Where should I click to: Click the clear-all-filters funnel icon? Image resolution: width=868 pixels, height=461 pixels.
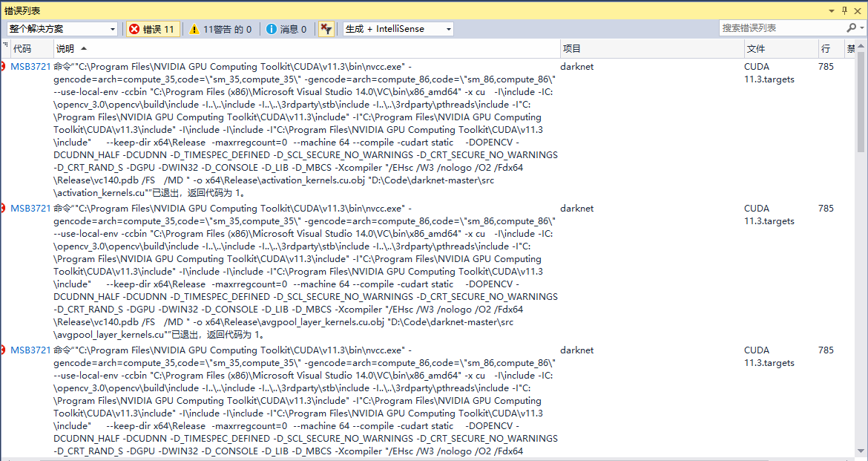pos(326,29)
